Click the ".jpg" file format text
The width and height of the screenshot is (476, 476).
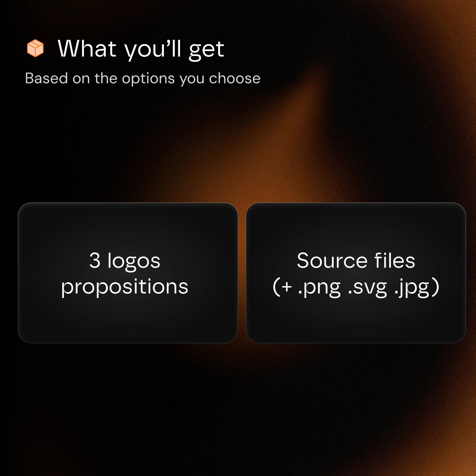tap(412, 287)
